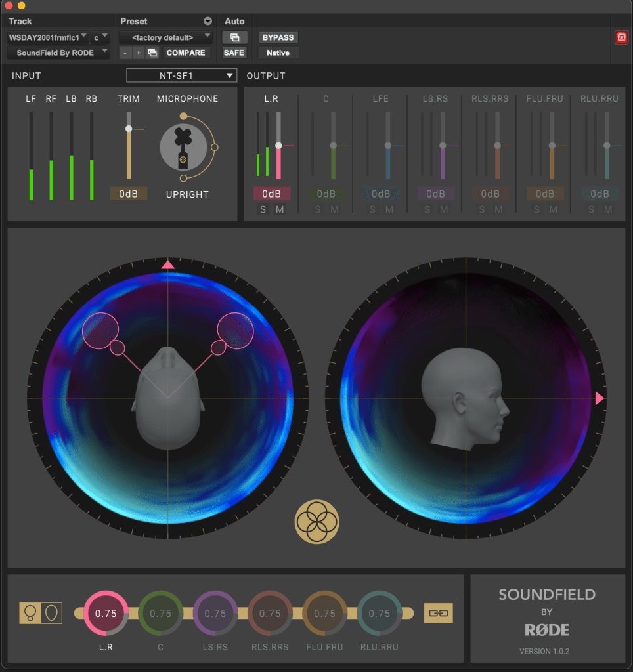Solo the L.R output channel
633x672 pixels.
[x=263, y=209]
